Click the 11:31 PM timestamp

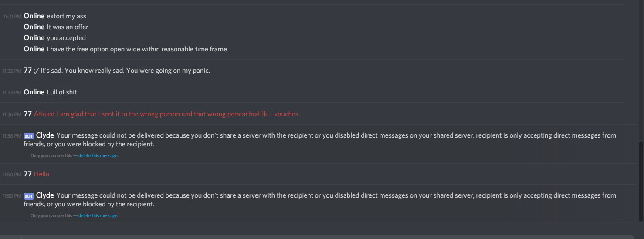pos(12,17)
